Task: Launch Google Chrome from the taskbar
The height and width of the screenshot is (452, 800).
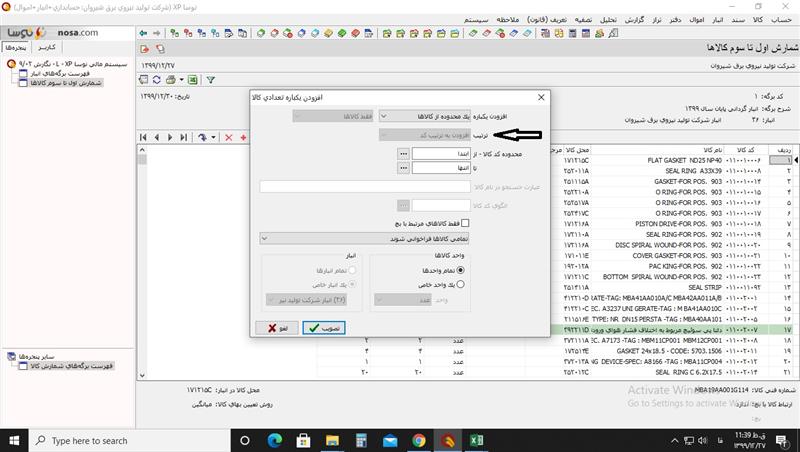Action: pyautogui.click(x=418, y=440)
